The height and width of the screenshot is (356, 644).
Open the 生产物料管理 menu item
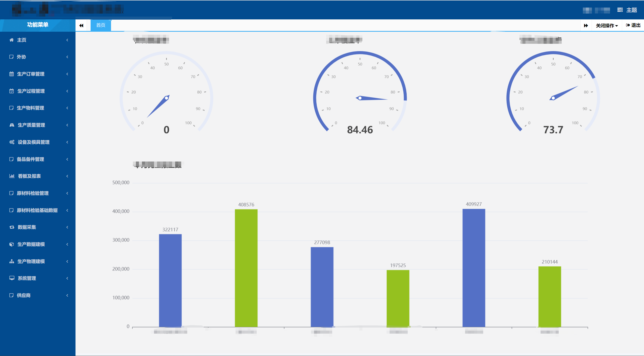[38, 108]
